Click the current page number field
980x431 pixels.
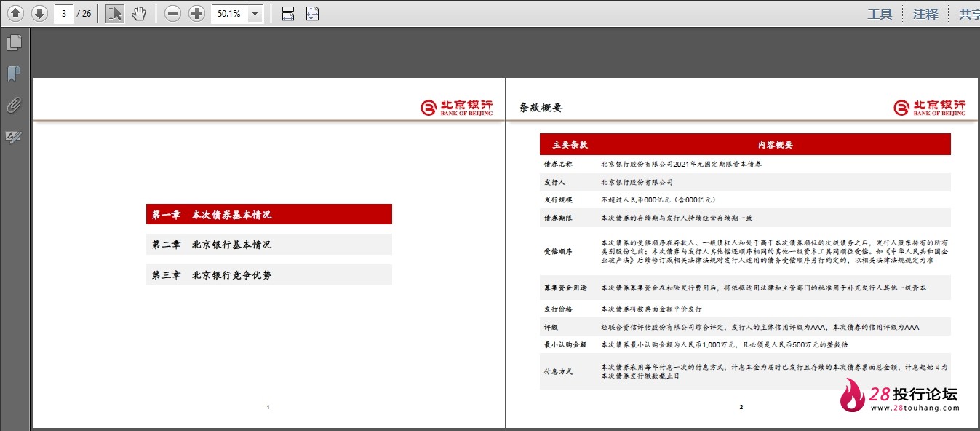coord(64,13)
